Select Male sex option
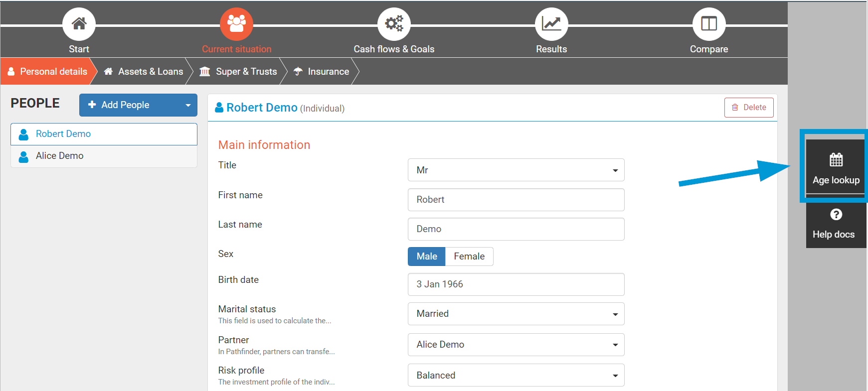 (426, 257)
